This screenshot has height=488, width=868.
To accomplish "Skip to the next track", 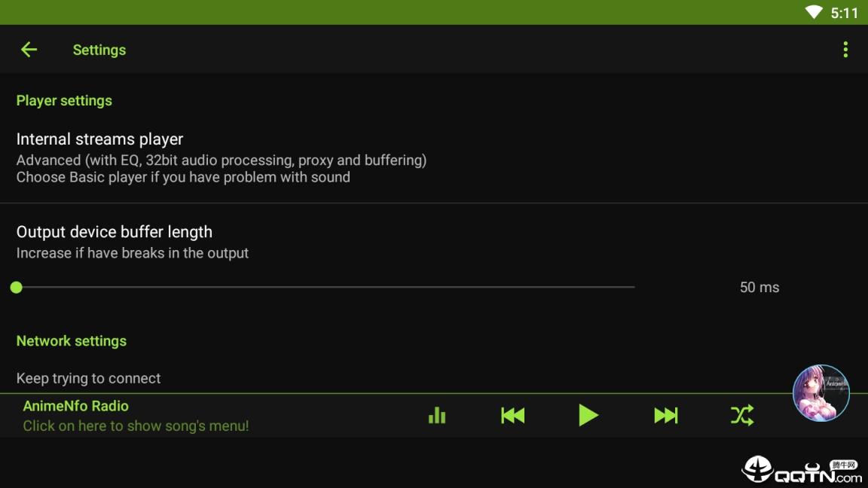I will coord(665,415).
